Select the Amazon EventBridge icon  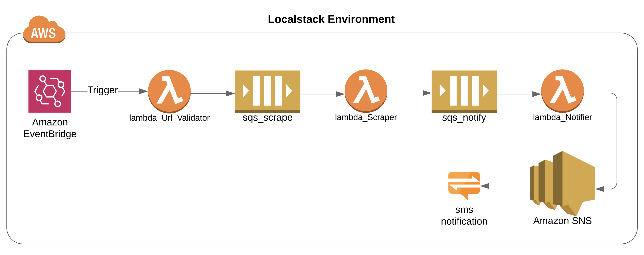click(x=50, y=91)
